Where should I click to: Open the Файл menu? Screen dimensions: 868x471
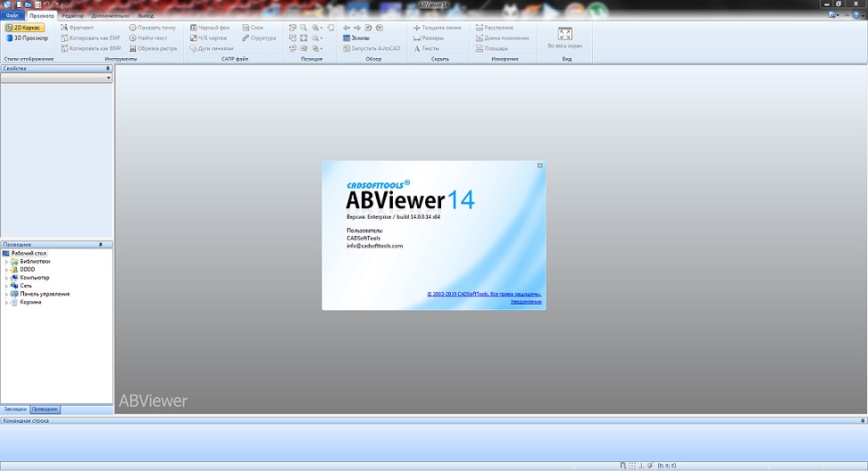click(13, 15)
